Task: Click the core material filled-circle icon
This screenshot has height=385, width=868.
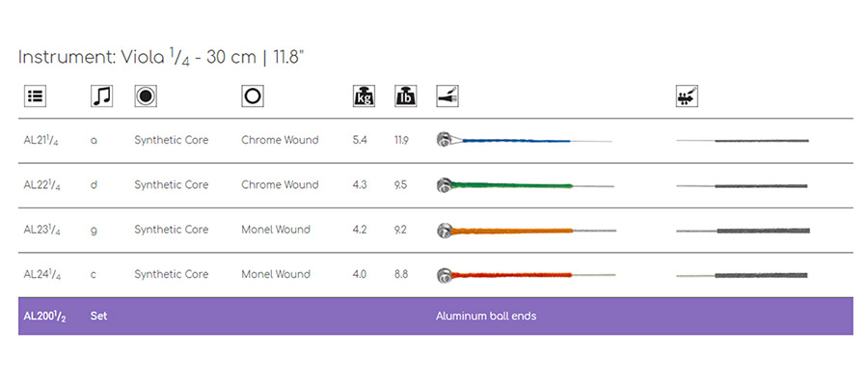Action: pyautogui.click(x=146, y=96)
